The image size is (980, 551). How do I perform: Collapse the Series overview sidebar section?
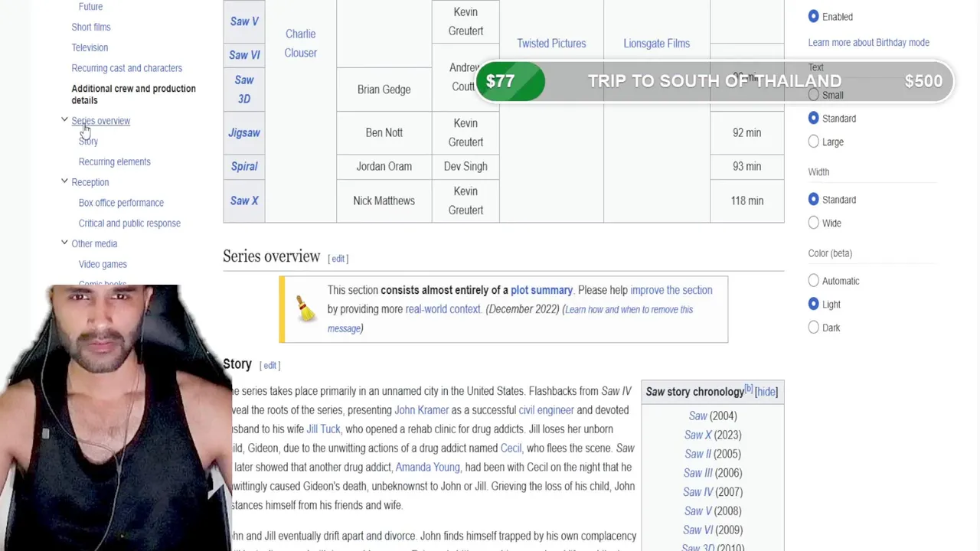pos(64,121)
